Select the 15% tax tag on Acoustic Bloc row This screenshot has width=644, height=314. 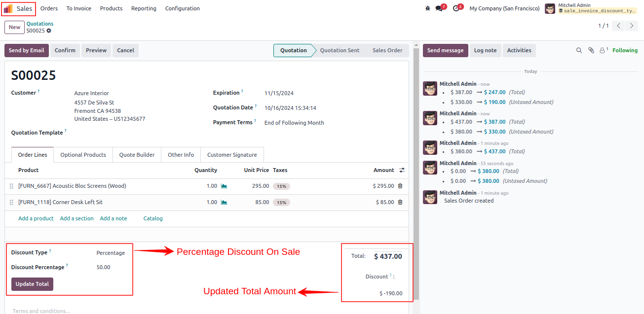[x=281, y=186]
